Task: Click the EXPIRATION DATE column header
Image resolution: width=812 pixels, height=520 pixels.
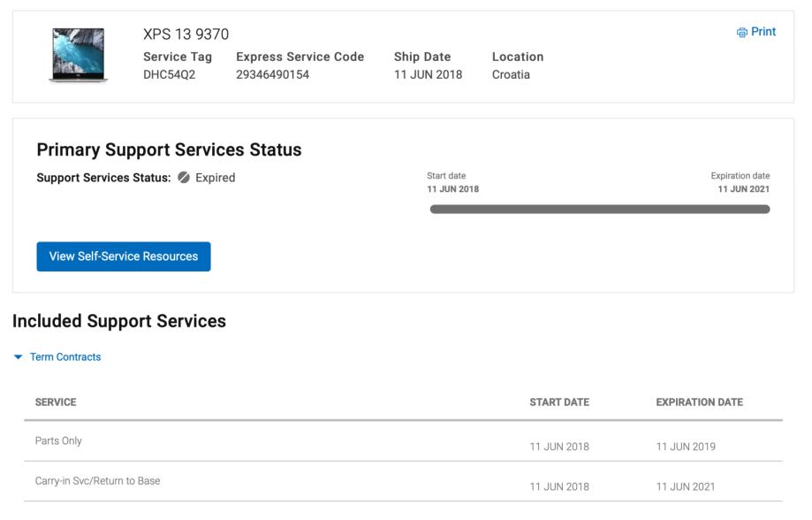Action: (x=699, y=402)
